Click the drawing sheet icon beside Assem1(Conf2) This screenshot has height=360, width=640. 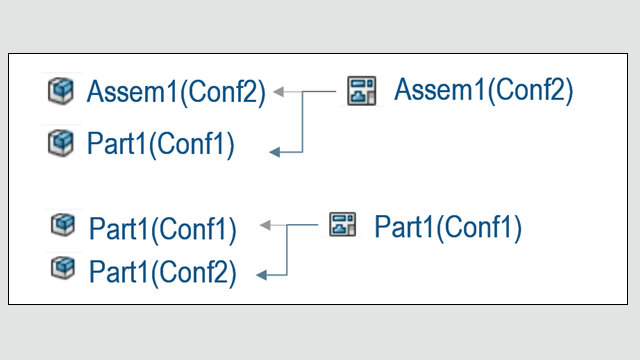coord(362,91)
